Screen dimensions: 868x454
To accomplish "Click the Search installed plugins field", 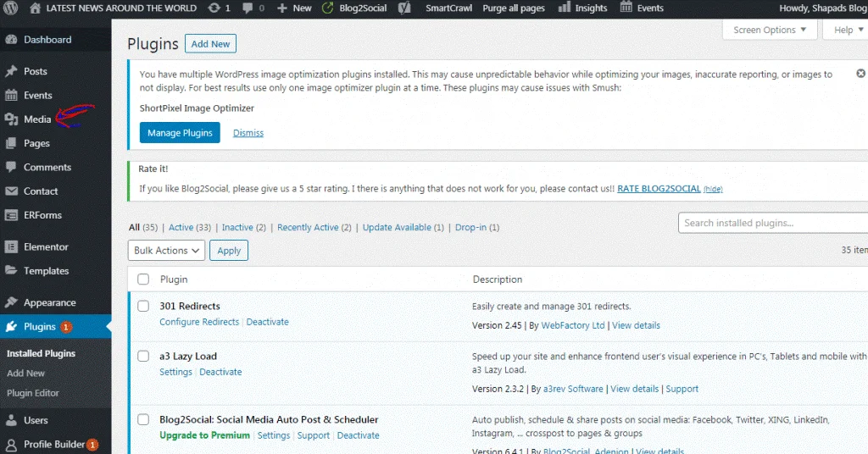I will pyautogui.click(x=771, y=223).
